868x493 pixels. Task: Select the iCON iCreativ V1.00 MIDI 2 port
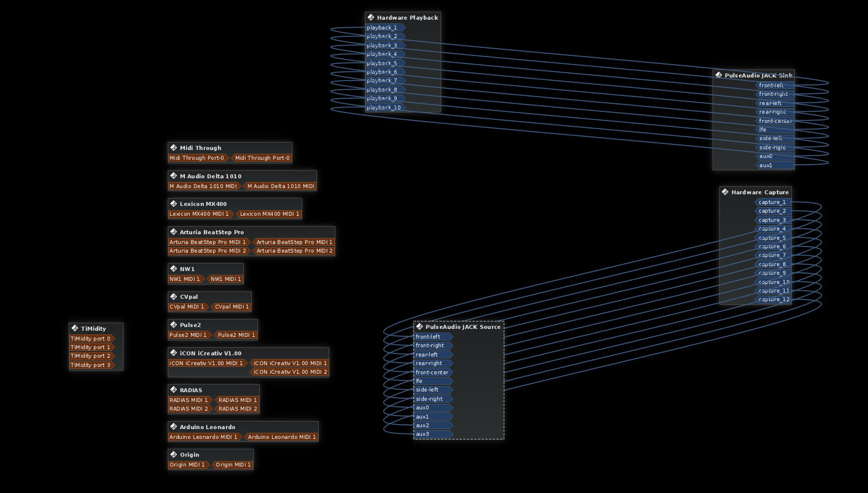pyautogui.click(x=289, y=372)
